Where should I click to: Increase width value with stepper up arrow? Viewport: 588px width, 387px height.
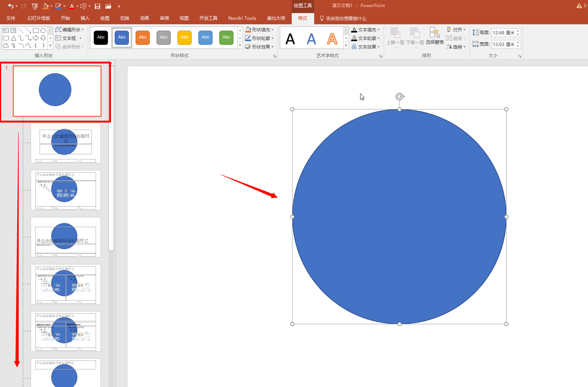518,42
